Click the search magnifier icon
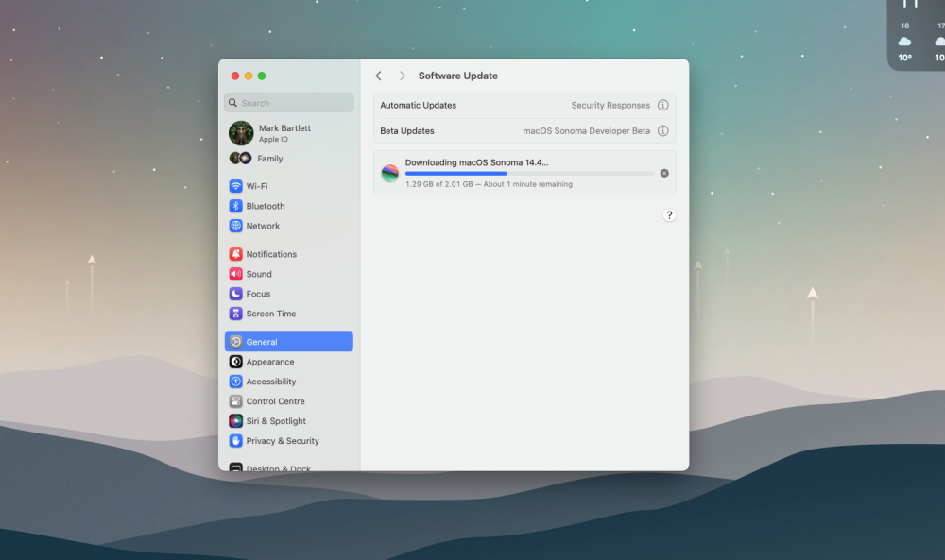This screenshot has height=560, width=945. click(232, 103)
